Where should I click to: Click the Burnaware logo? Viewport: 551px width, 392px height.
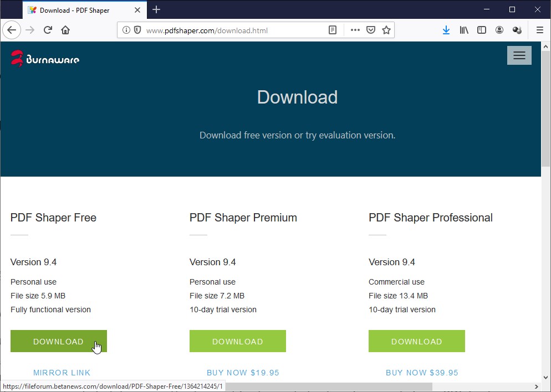(45, 59)
